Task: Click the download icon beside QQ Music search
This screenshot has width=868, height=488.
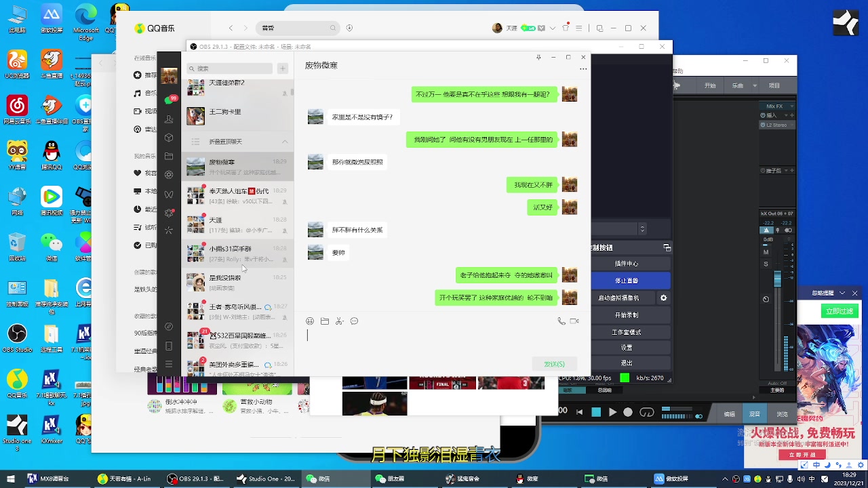Action: click(x=349, y=28)
